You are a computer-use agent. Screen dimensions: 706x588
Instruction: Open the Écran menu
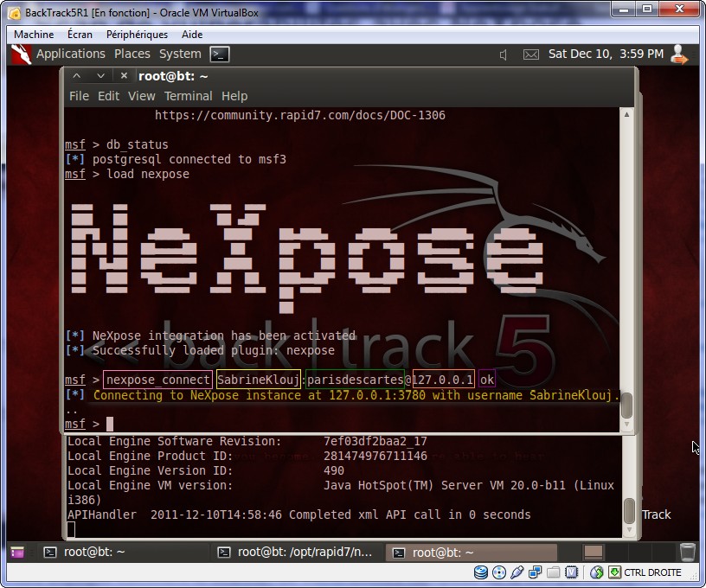[80, 35]
